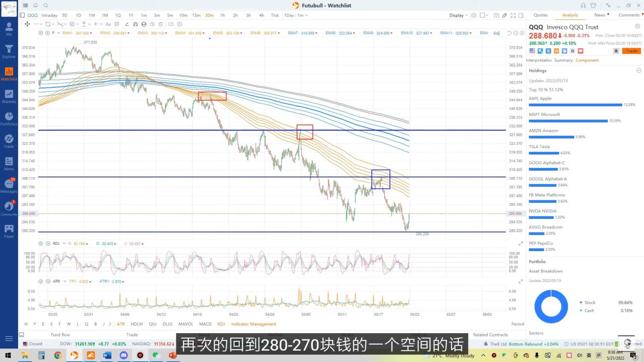Open Messages with 20 unread badge

(x=9, y=186)
